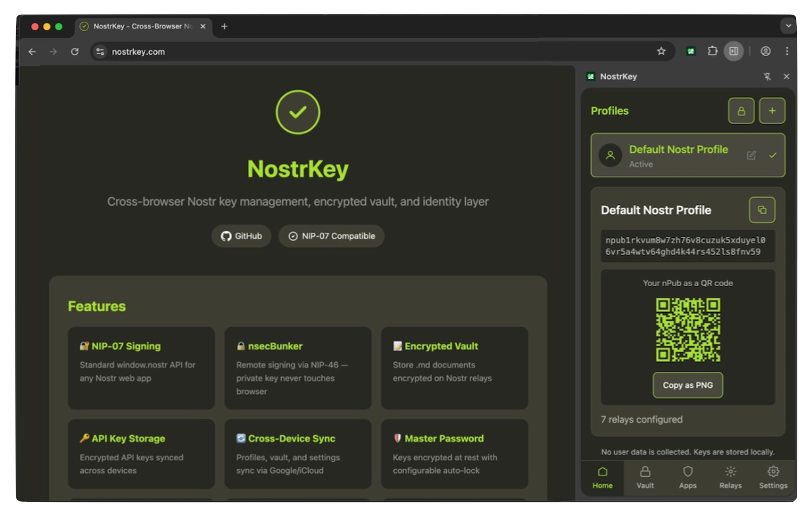Unpin the NostrKey extension panel
This screenshot has height=517, width=812.
[767, 76]
